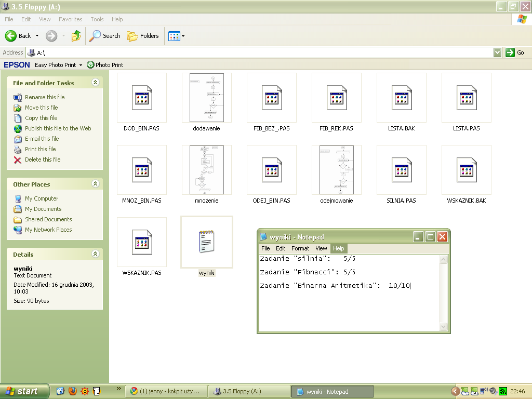Select the mnożenie flowchart thumbnail
This screenshot has height=399, width=532.
click(x=206, y=170)
